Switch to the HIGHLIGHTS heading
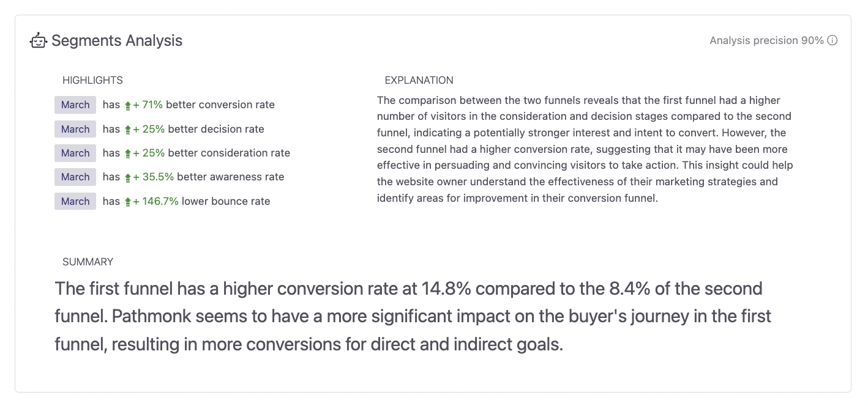868x406 pixels. tap(92, 80)
